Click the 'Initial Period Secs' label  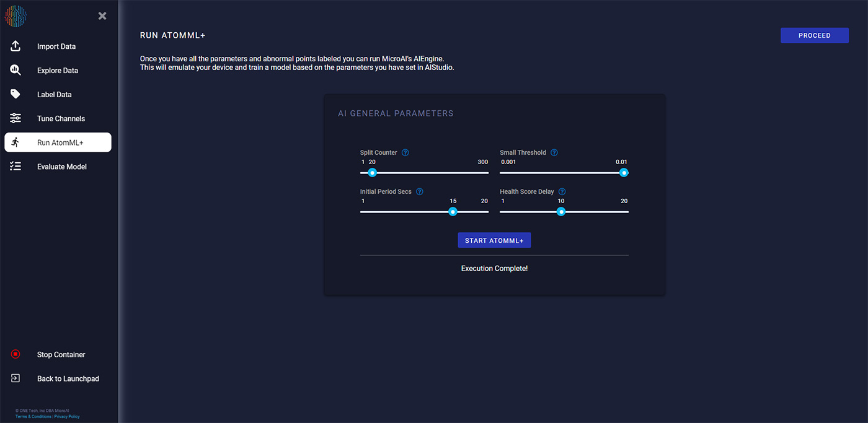pyautogui.click(x=386, y=192)
